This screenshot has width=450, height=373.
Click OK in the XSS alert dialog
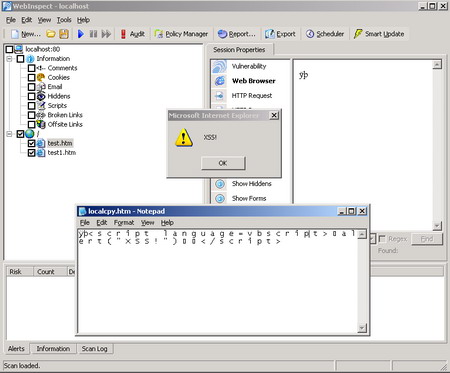223,163
